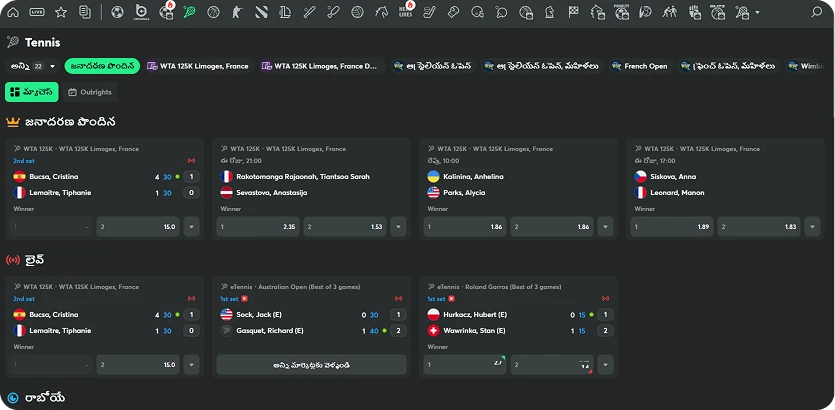Expand more markets for Kalinina vs Parks
This screenshot has height=410, width=835.
coord(606,227)
